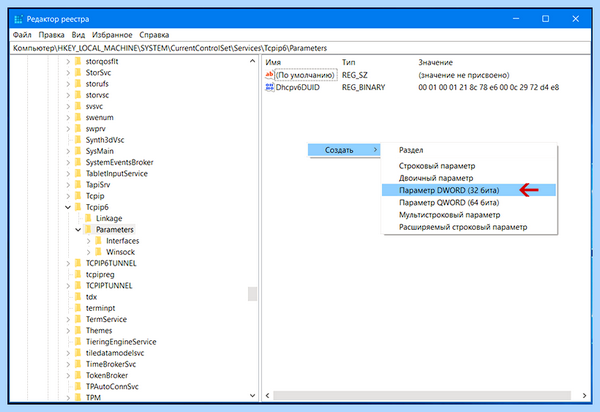Screen dimensions: 600x412
Task: Select the Interfaces folder icon
Action: pos(98,241)
